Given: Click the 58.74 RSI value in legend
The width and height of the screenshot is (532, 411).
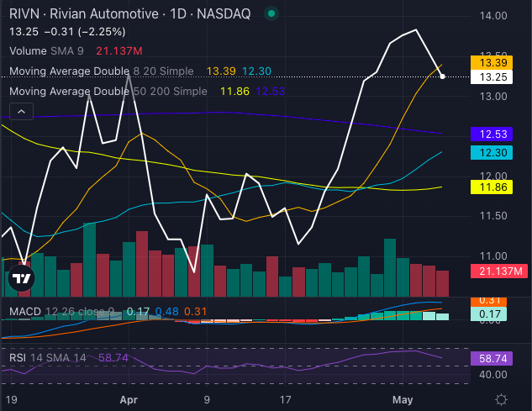Looking at the screenshot, I should 113,358.
